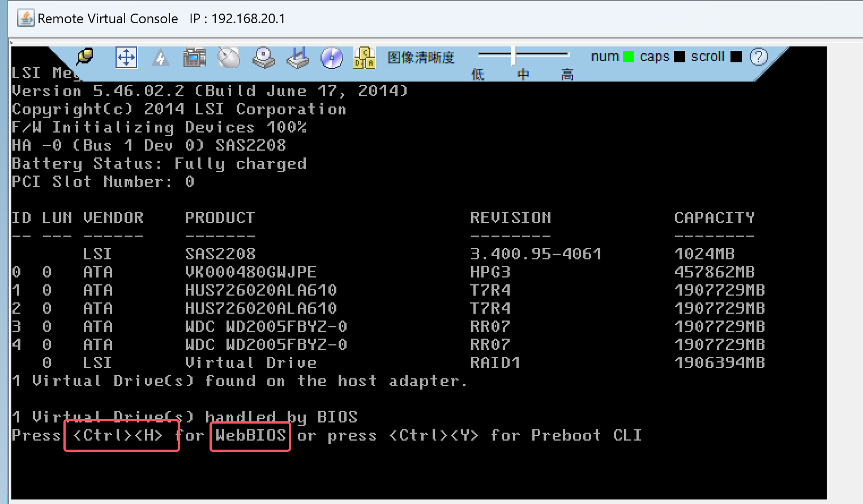Click capacity 1024MB
Screen dimensions: 863x504
point(704,254)
